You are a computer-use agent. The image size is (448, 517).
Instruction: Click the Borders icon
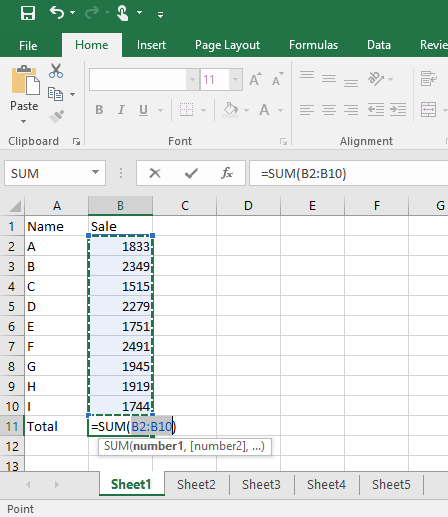click(x=186, y=110)
